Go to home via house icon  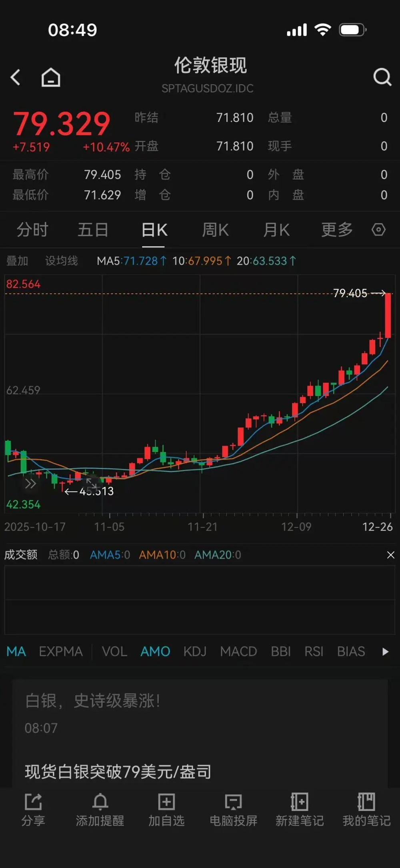pos(51,77)
